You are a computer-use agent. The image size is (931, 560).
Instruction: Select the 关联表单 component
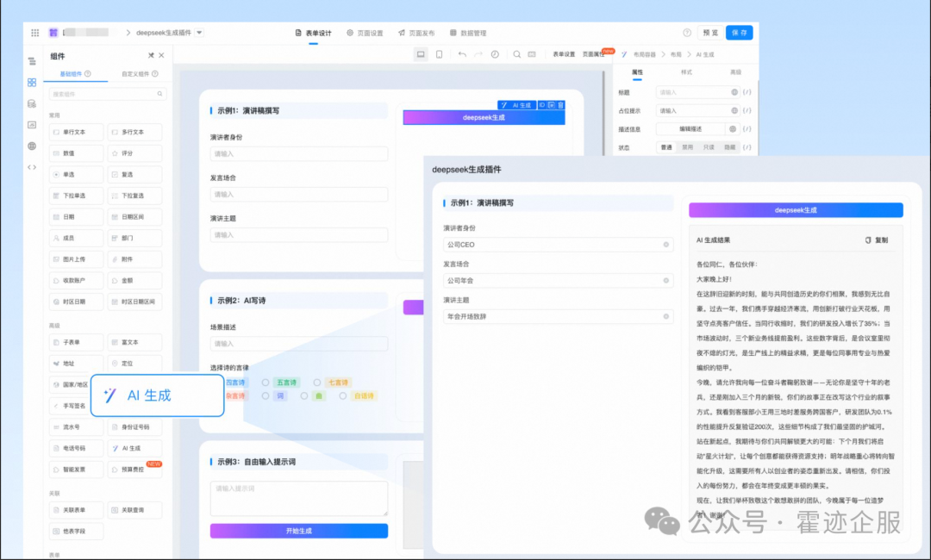point(76,510)
